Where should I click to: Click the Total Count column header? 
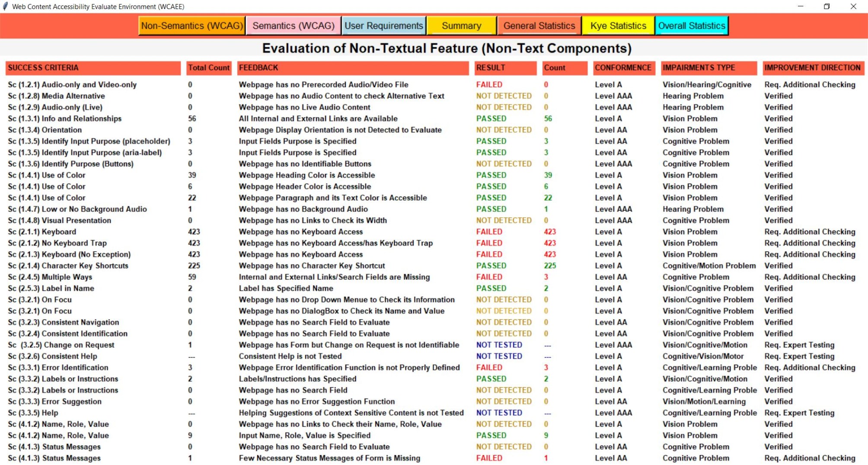[209, 68]
